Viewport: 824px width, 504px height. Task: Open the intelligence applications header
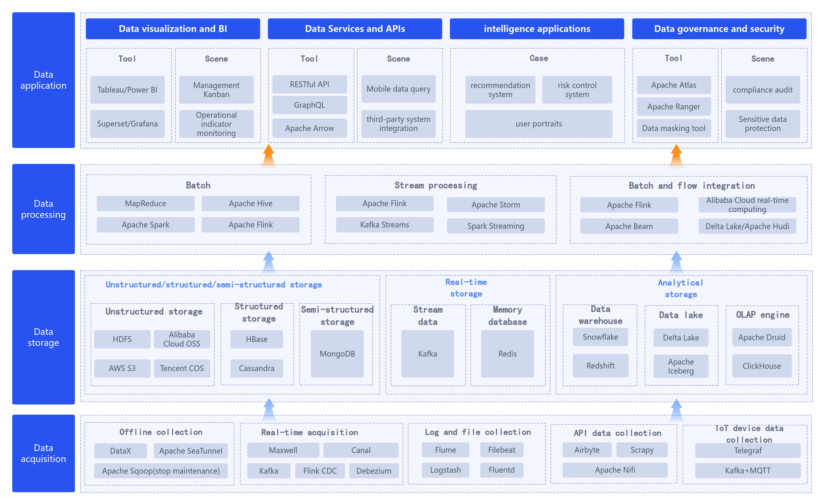pyautogui.click(x=537, y=29)
